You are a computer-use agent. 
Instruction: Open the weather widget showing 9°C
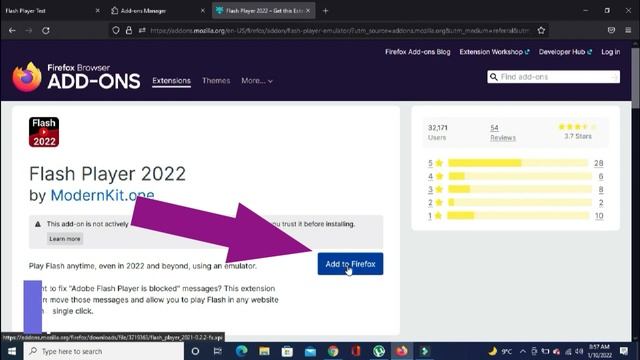coord(500,351)
